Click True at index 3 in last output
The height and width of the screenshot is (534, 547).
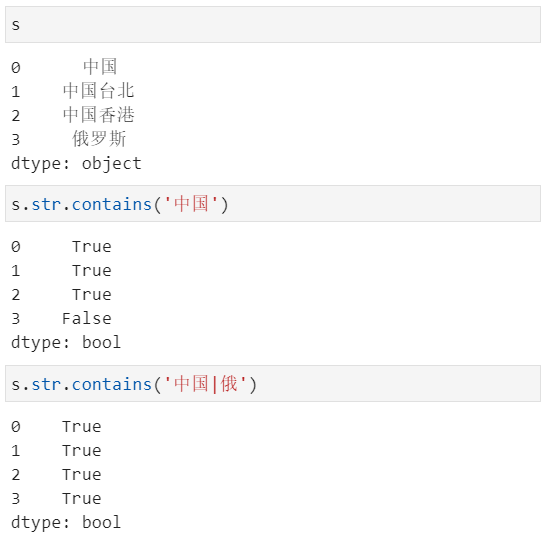[82, 498]
